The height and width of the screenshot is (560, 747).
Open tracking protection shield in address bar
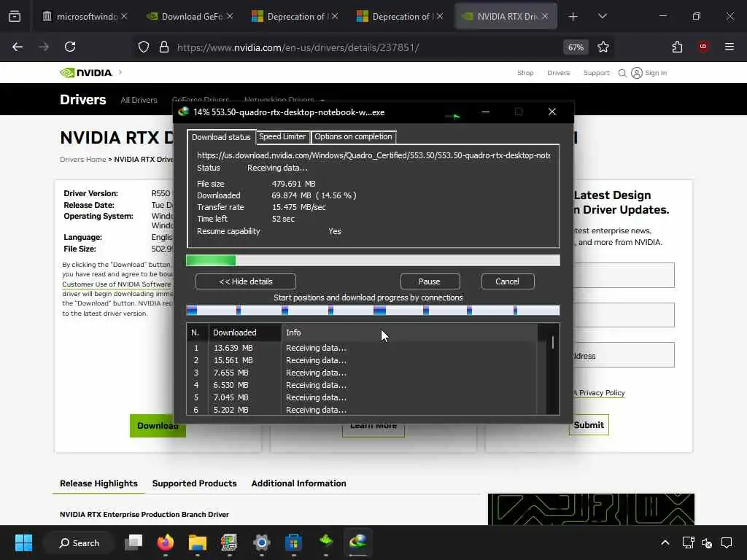[x=144, y=47]
